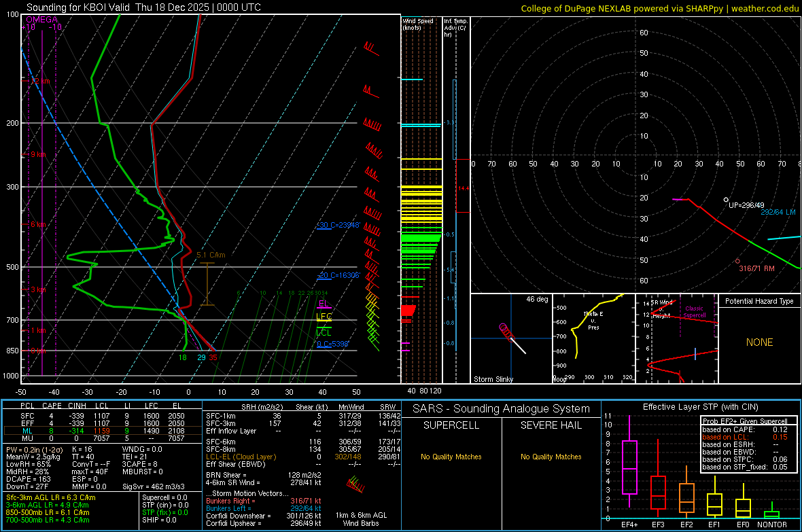Select the SFC parcel row

(x=103, y=416)
